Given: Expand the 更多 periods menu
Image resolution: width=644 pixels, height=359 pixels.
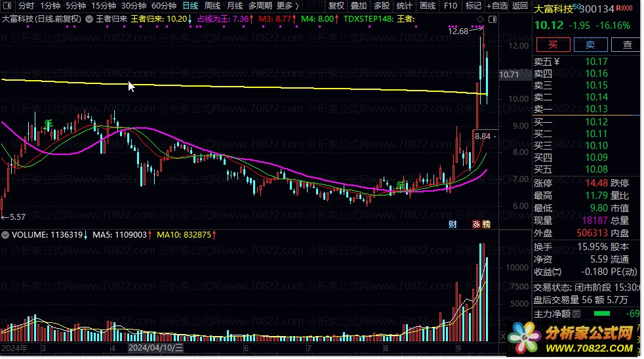Looking at the screenshot, I should coord(287,6).
